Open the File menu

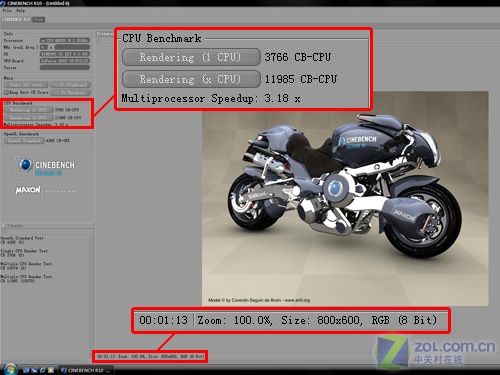click(x=7, y=10)
